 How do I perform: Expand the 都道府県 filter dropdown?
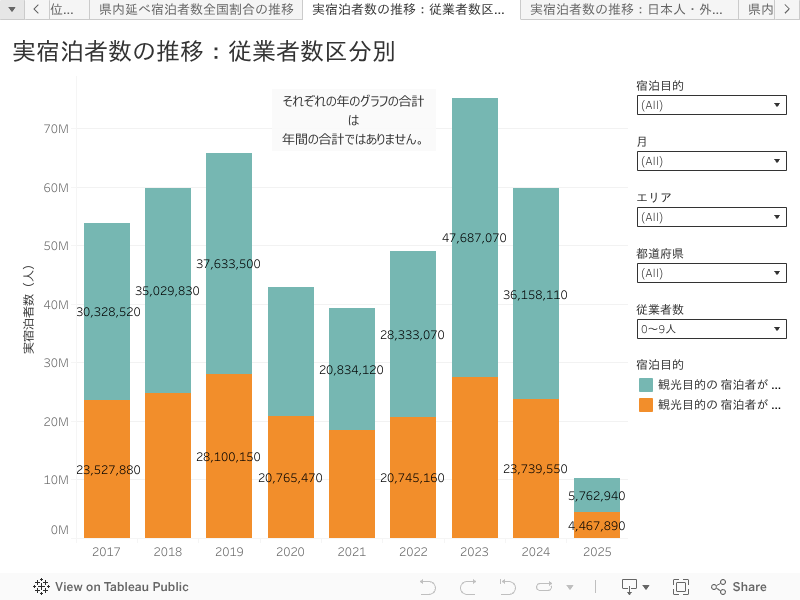711,273
